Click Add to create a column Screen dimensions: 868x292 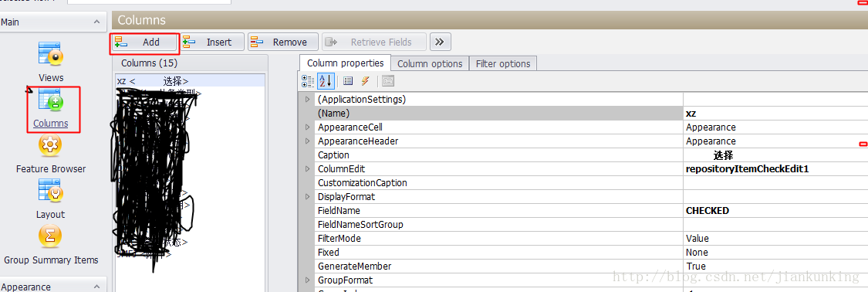pos(144,42)
